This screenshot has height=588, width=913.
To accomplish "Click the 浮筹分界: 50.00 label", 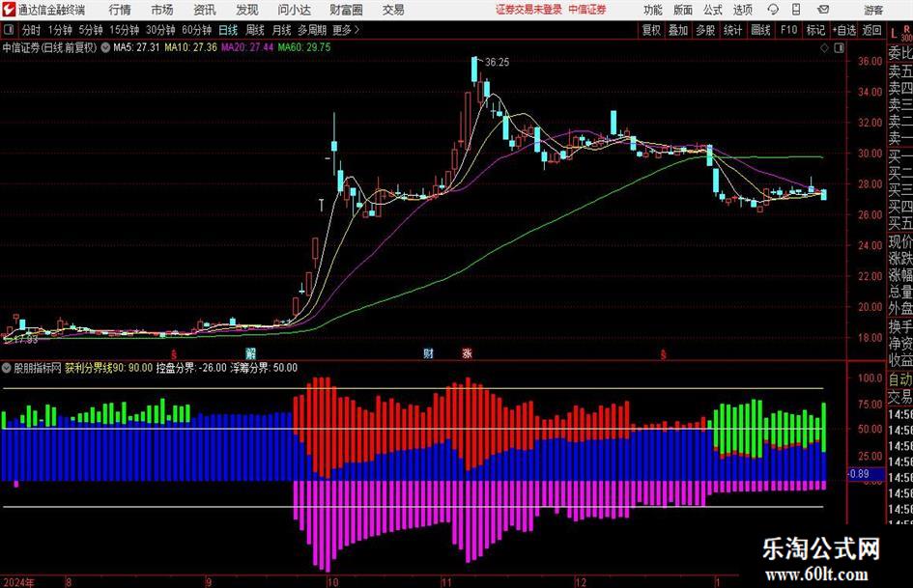I will (264, 368).
